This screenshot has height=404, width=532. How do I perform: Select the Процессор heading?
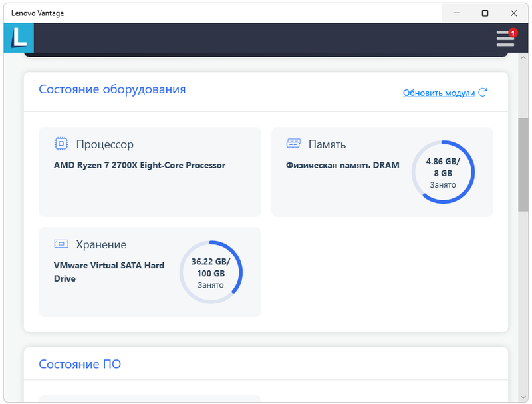point(104,144)
